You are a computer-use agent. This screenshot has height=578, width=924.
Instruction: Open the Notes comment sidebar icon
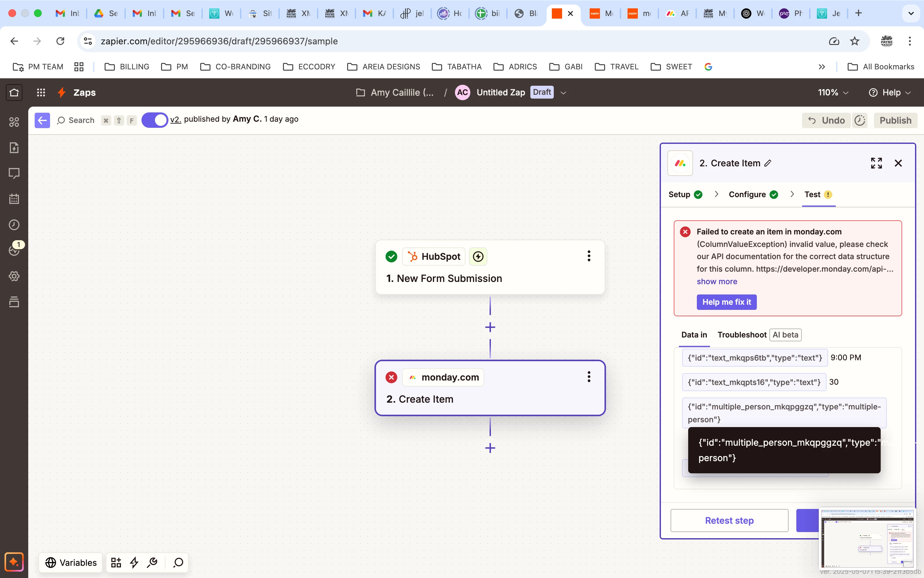coord(14,173)
